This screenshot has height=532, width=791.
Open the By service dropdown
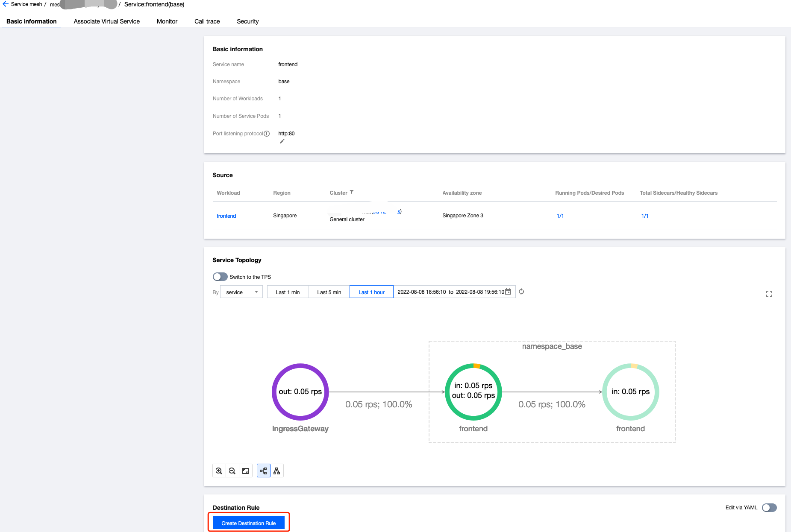[x=241, y=292]
